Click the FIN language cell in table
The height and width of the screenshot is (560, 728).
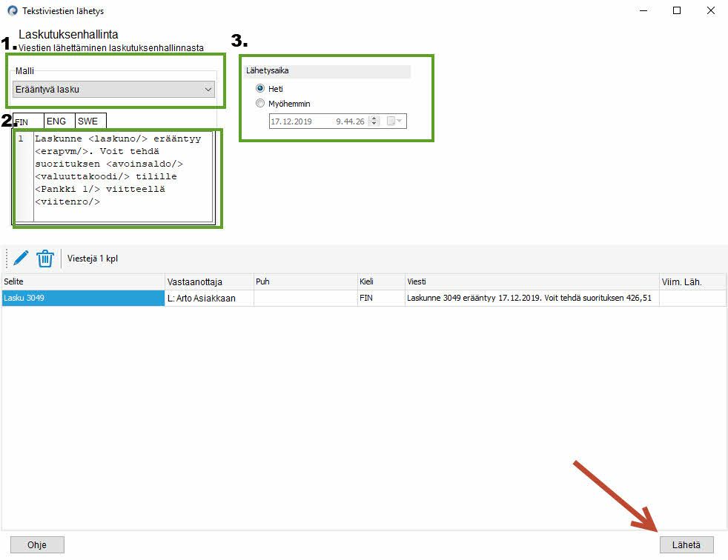[x=381, y=298]
